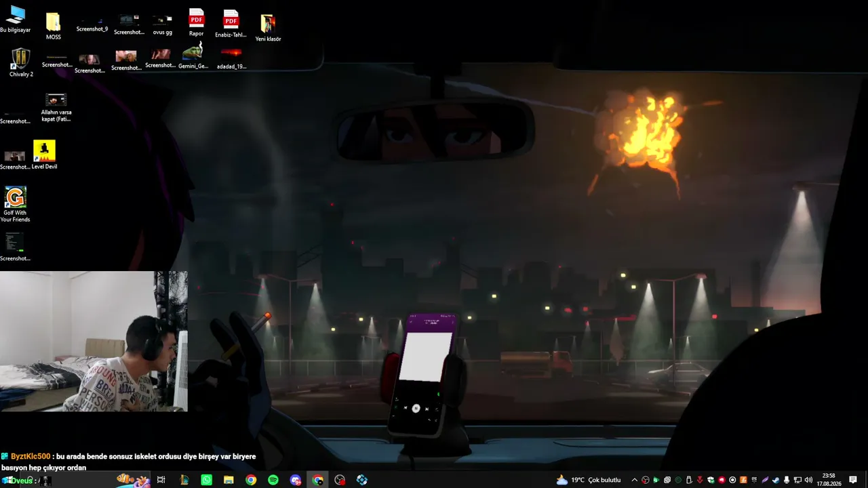Open microphone settings from the tray
This screenshot has height=488, width=868.
[x=787, y=480]
